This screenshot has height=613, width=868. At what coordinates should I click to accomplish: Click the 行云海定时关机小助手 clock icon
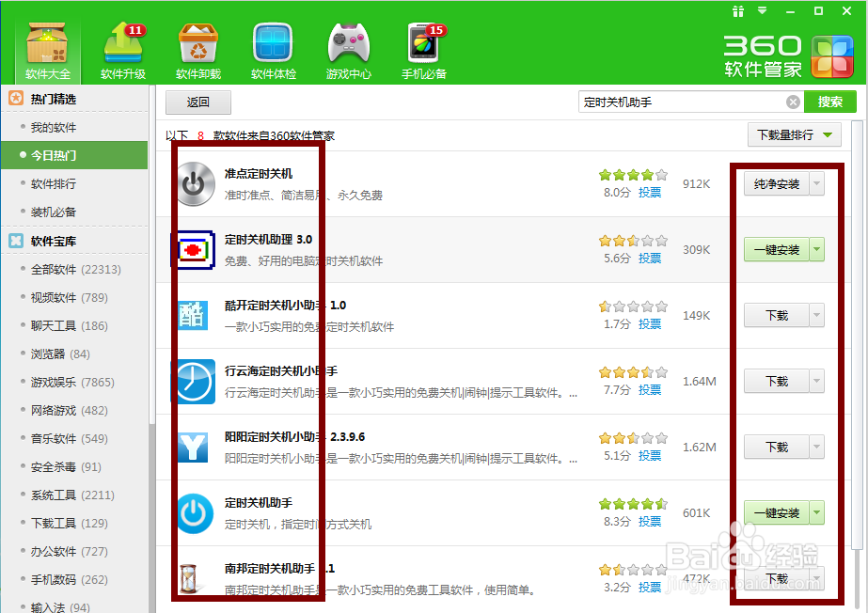194,381
